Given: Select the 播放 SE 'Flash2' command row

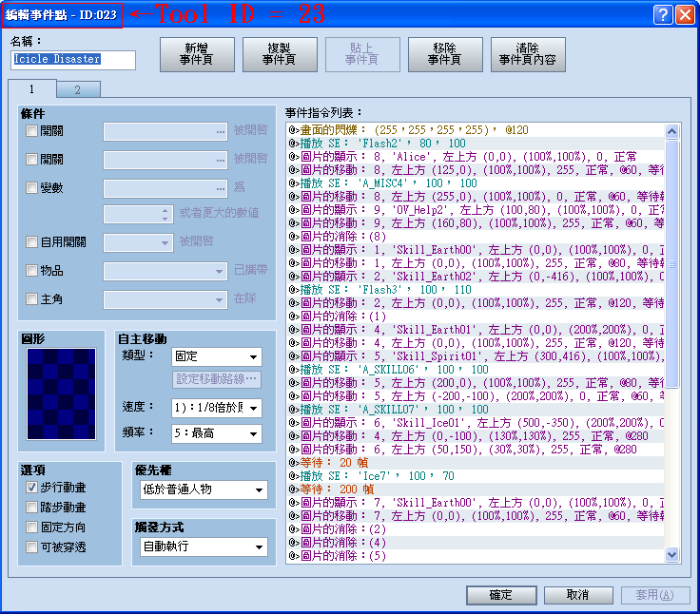Looking at the screenshot, I should point(475,144).
